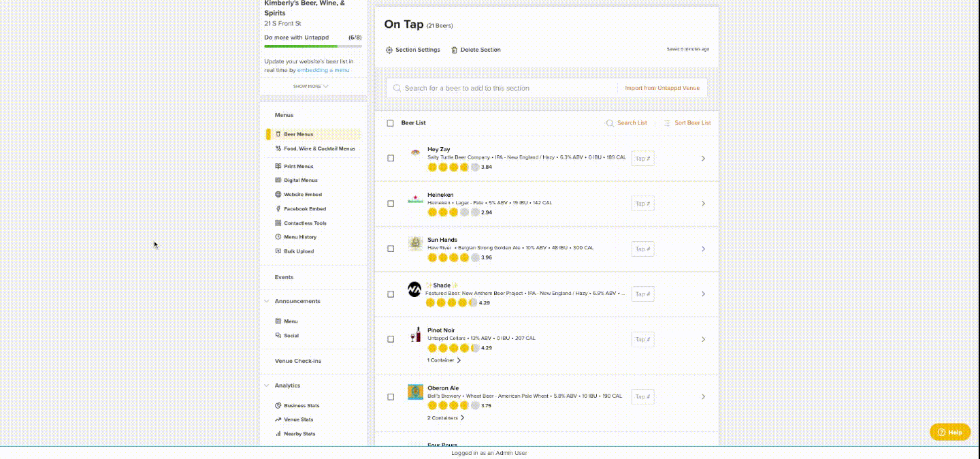
Task: Click the Business Stats icon
Action: click(x=278, y=406)
